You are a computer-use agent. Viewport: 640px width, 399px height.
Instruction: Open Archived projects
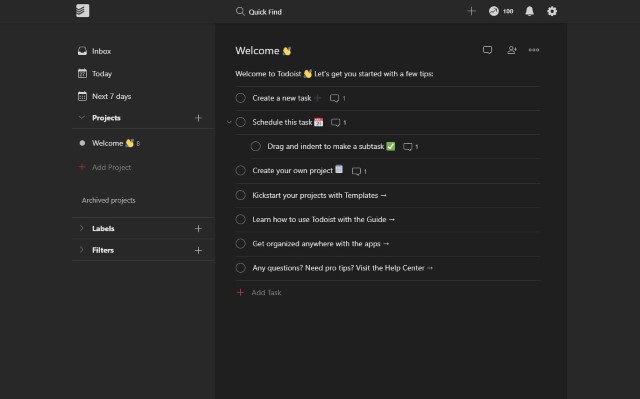tap(108, 200)
